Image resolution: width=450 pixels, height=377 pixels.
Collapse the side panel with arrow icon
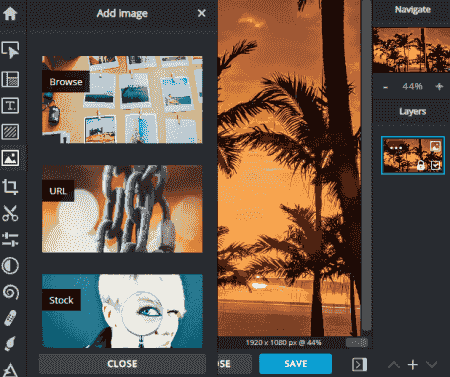tap(359, 364)
